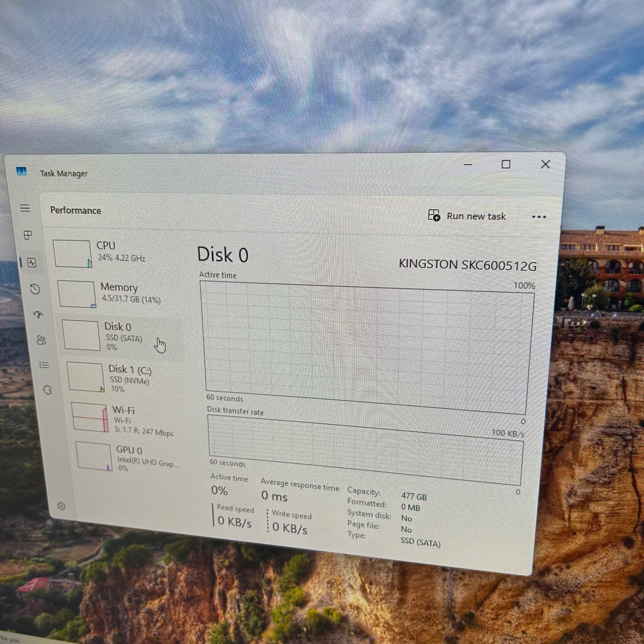Open the hamburger navigation menu
Screen dimensions: 644x644
[x=25, y=208]
